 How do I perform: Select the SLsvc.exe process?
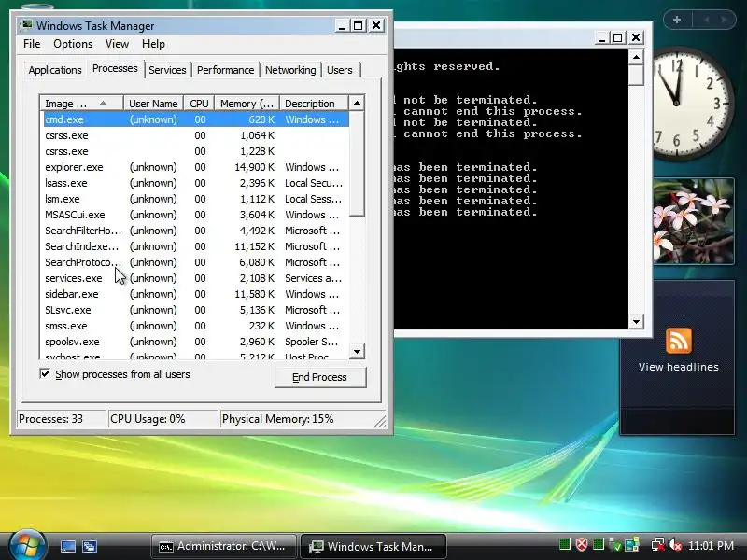pyautogui.click(x=196, y=310)
